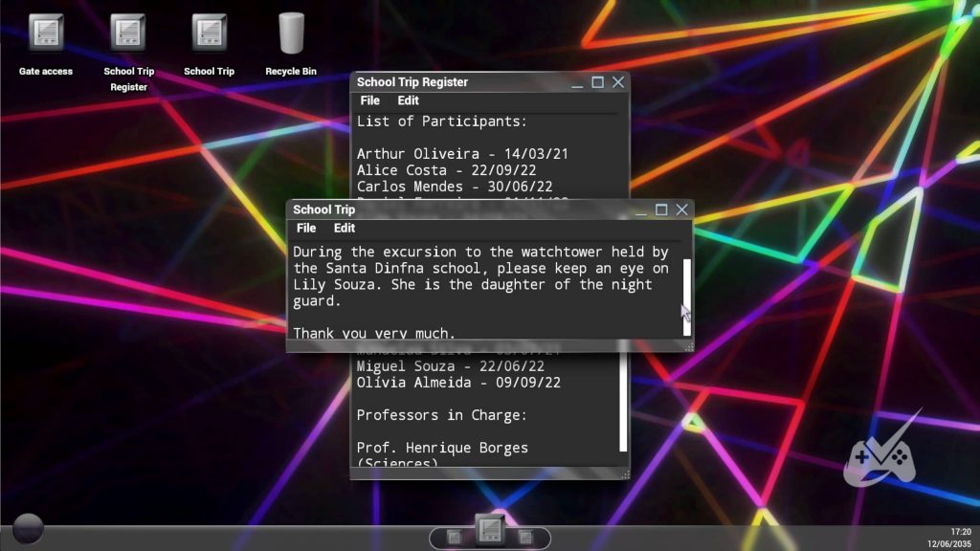Open the Gate access desktop icon

click(x=46, y=33)
